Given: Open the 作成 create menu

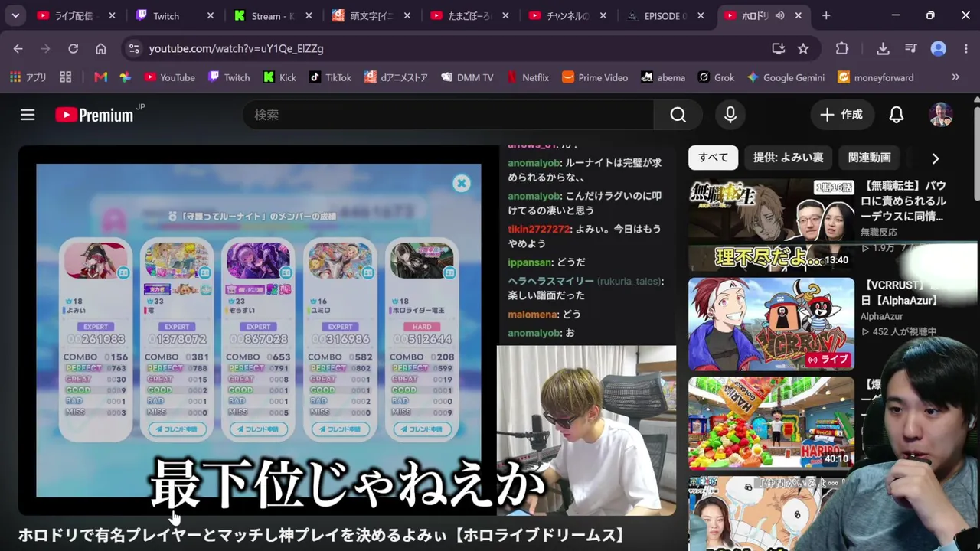Looking at the screenshot, I should click(841, 115).
